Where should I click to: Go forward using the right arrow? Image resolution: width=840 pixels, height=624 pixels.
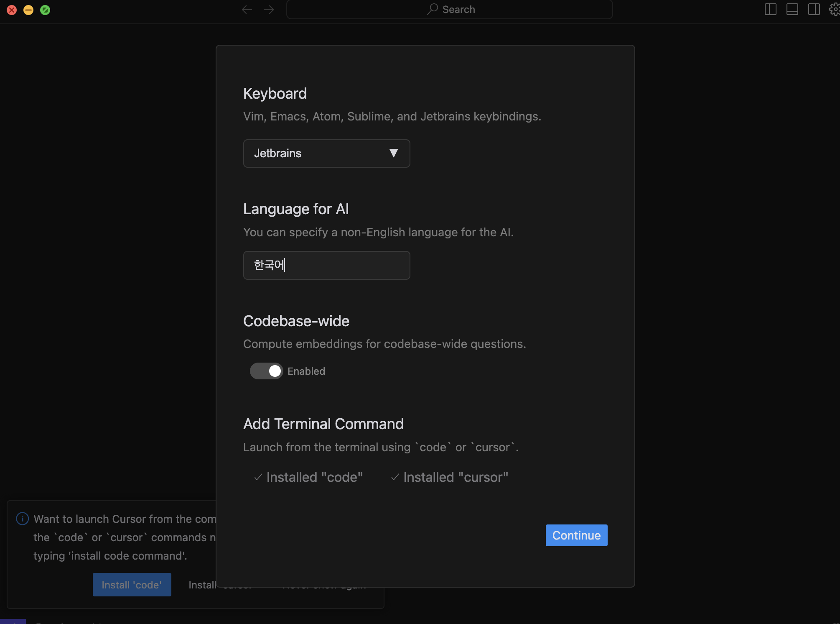click(x=269, y=10)
